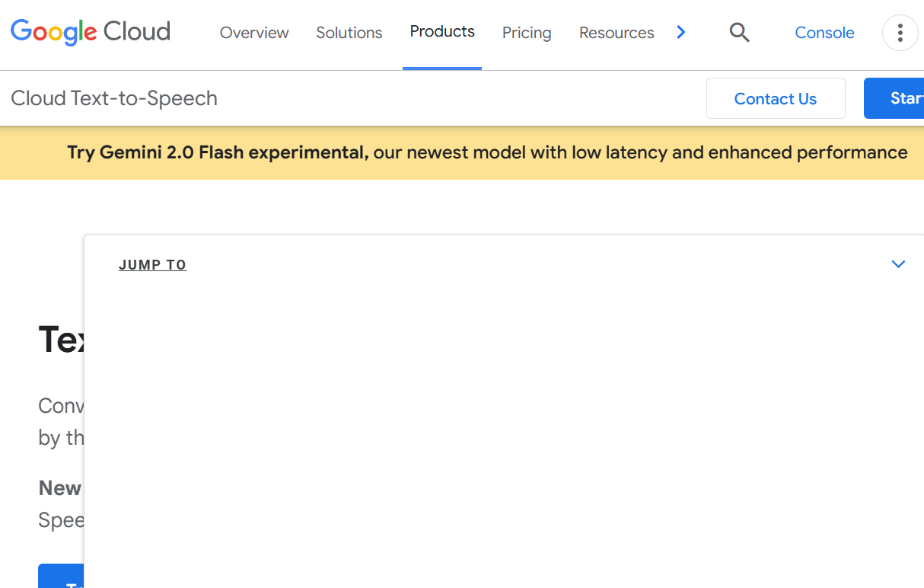Screen dimensions: 924x588
Task: Open the Console link
Action: [824, 33]
